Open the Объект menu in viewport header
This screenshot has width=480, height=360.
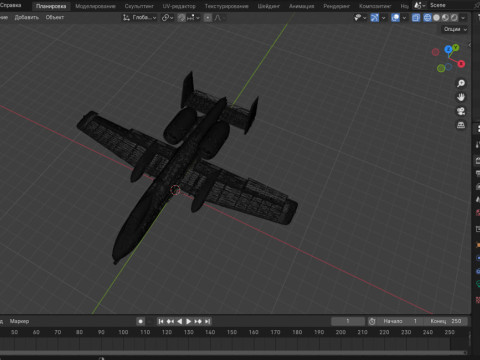pyautogui.click(x=55, y=17)
